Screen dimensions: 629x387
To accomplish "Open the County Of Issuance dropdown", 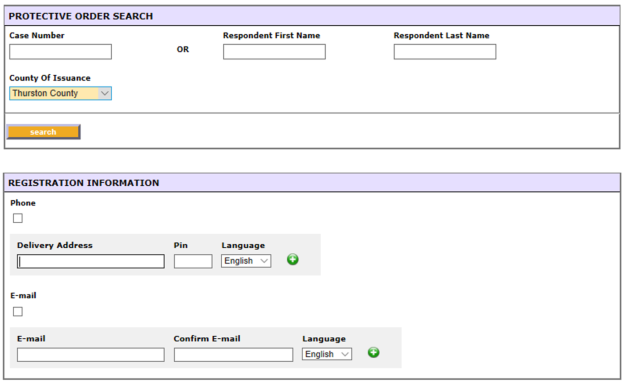I will 61,93.
